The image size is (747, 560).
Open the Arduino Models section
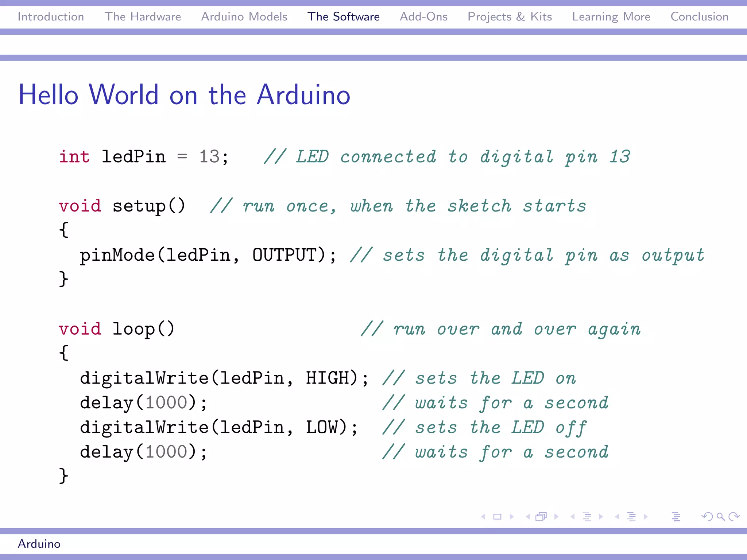coord(244,17)
